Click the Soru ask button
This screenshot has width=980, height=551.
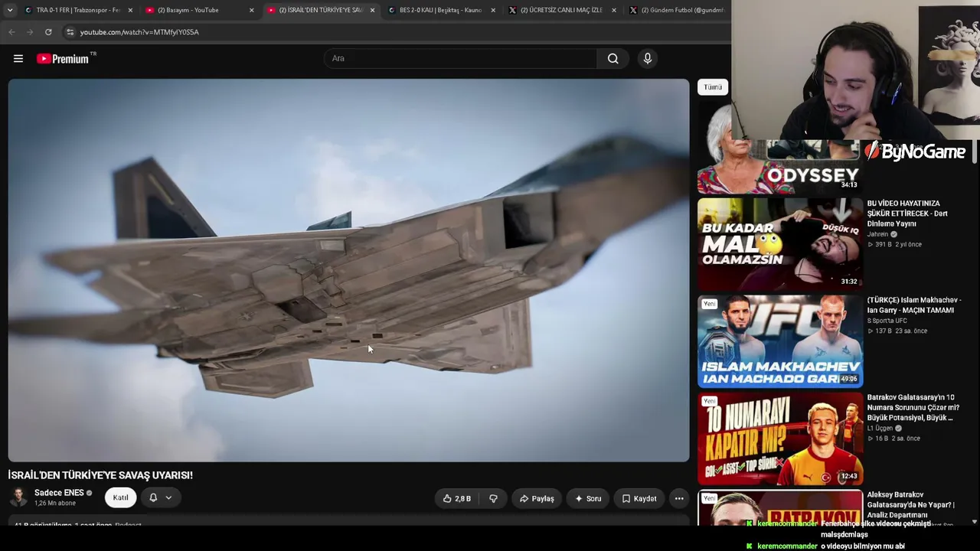(x=588, y=498)
